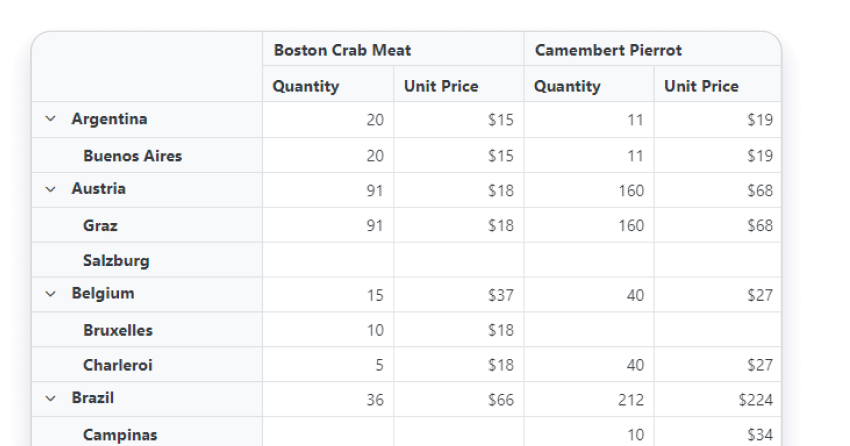Click Quantity header under Camembert Pierrot

[x=567, y=86]
